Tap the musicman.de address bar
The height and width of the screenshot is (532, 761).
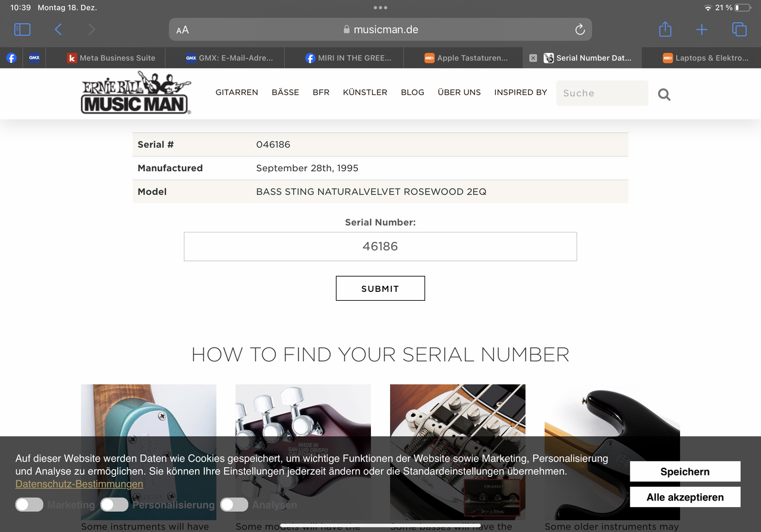click(x=380, y=29)
